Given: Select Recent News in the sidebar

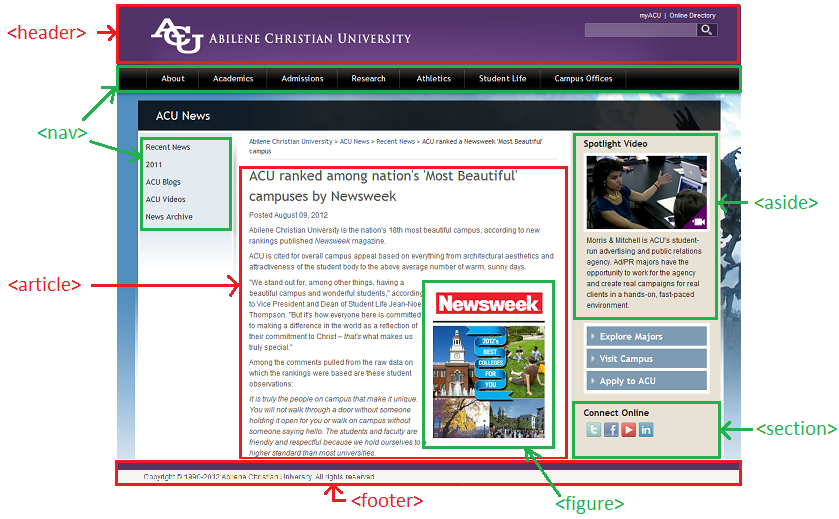Looking at the screenshot, I should tap(167, 147).
